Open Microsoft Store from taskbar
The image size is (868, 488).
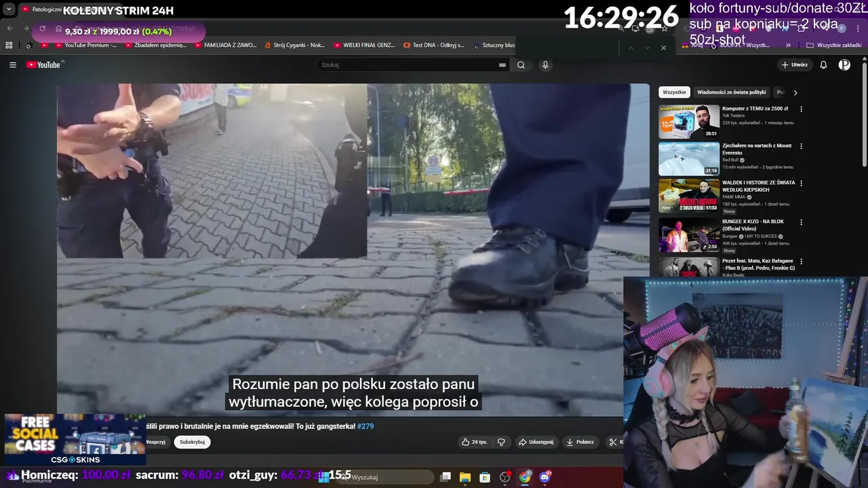pyautogui.click(x=485, y=477)
